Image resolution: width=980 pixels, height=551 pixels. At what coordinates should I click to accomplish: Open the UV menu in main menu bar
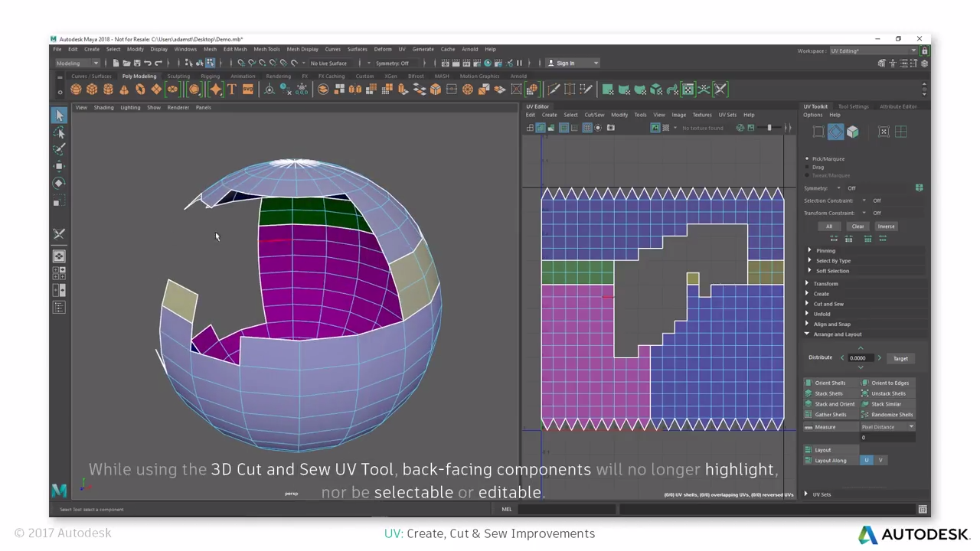[x=401, y=49]
